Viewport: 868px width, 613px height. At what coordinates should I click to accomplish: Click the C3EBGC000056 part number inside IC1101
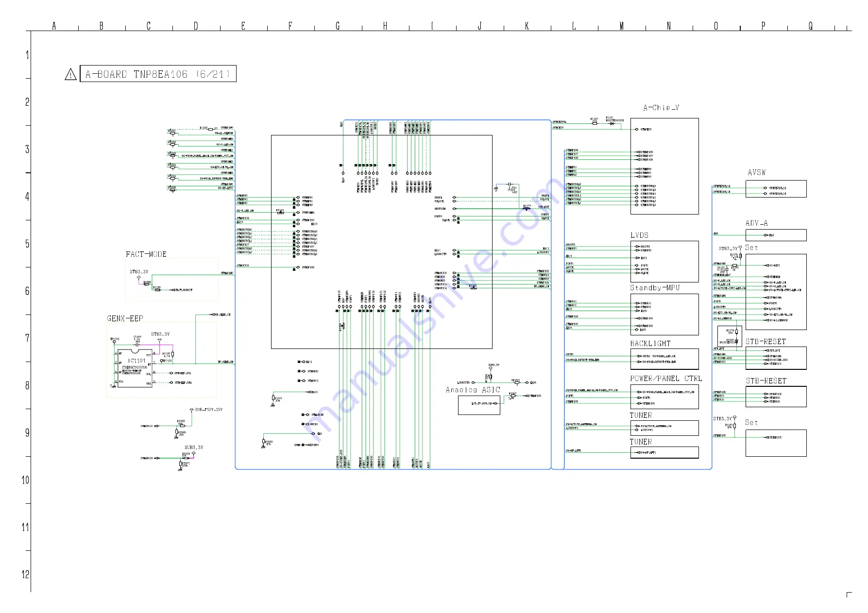[135, 367]
